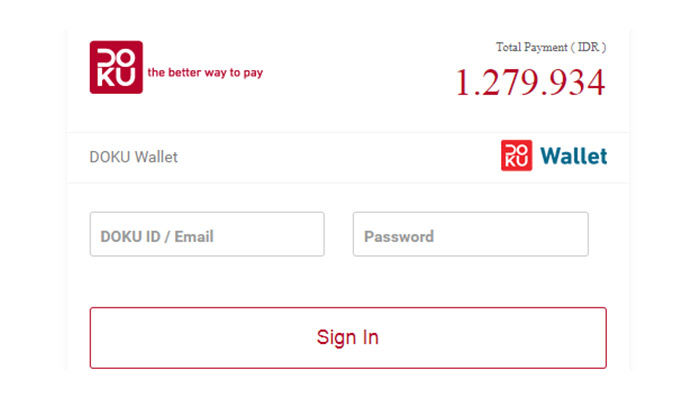700x400 pixels.
Task: Click the Password placeholder text
Action: [x=399, y=237]
